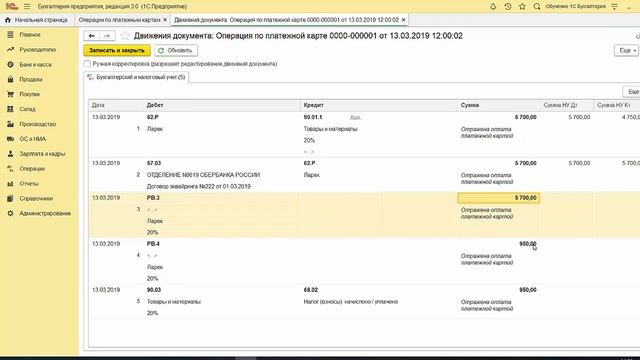Open the Покупки section
Image resolution: width=640 pixels, height=360 pixels.
(x=29, y=94)
